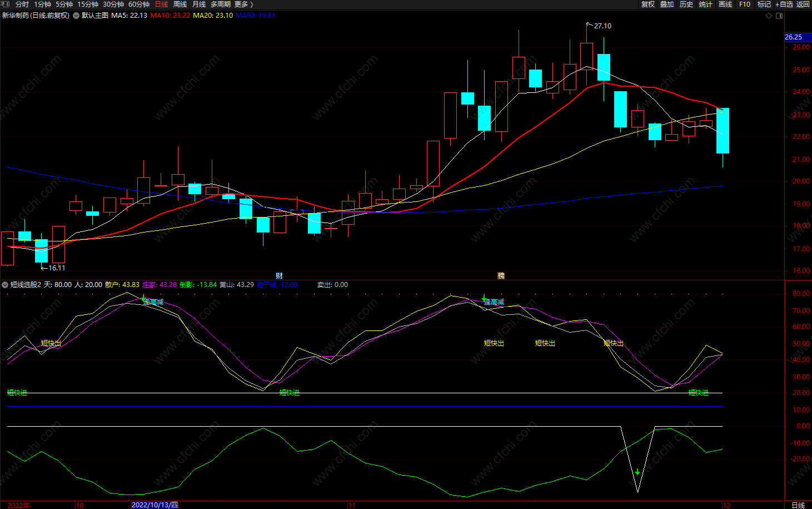Click the MA20: 23.10 indicator label
This screenshot has width=812, height=509.
click(x=213, y=16)
